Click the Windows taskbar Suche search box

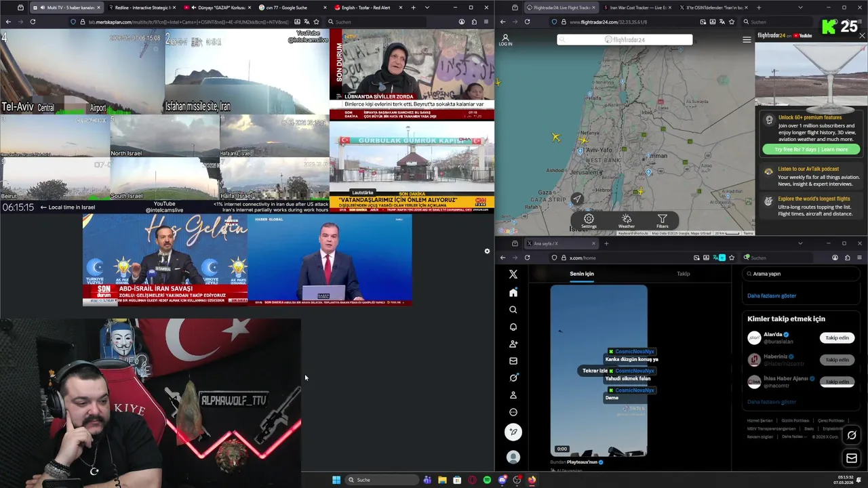pyautogui.click(x=381, y=480)
